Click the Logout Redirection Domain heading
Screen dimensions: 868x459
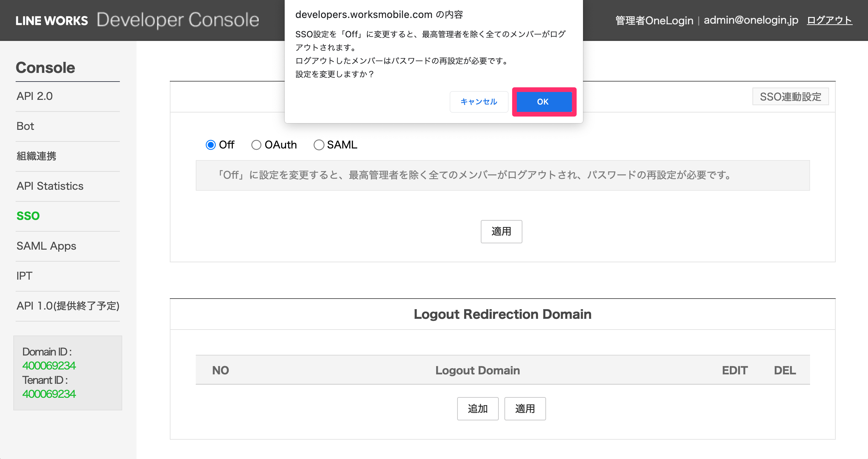pos(503,314)
